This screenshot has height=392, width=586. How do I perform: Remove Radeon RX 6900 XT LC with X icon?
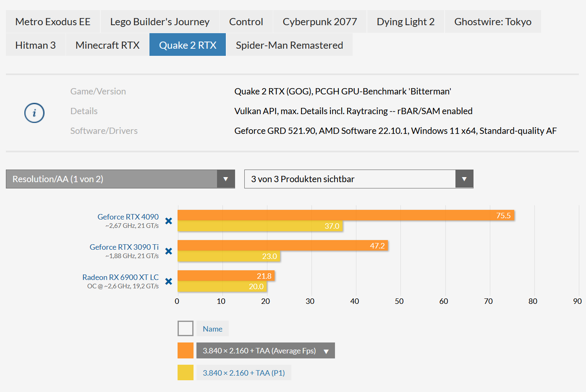169,281
